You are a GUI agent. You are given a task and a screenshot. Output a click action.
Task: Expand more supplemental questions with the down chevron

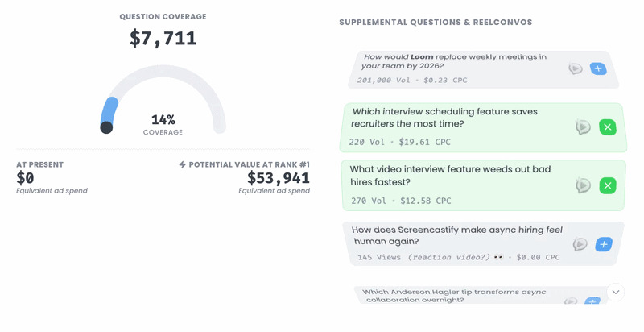tap(616, 292)
